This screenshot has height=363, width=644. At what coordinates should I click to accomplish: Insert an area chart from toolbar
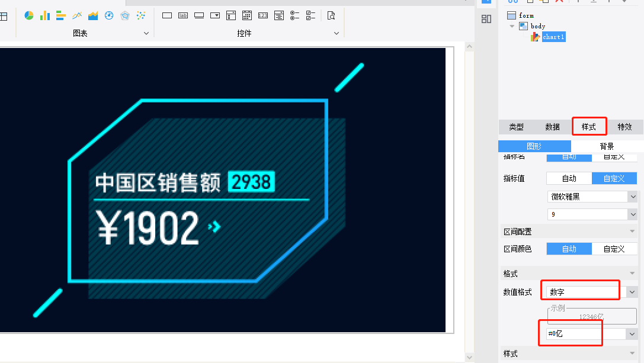click(x=93, y=15)
